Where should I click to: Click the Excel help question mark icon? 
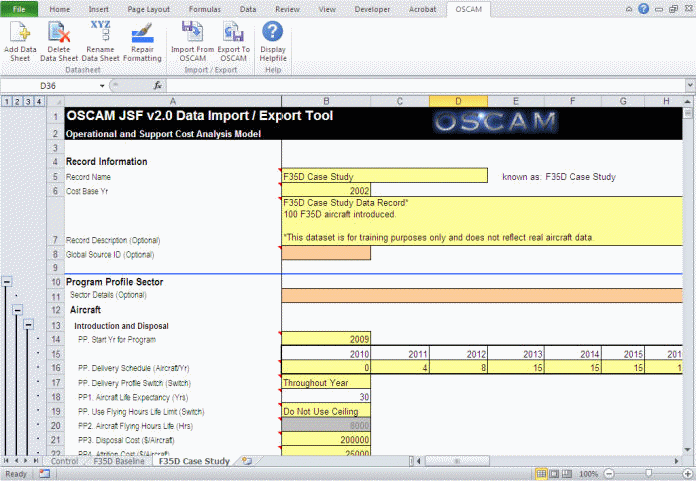(644, 9)
